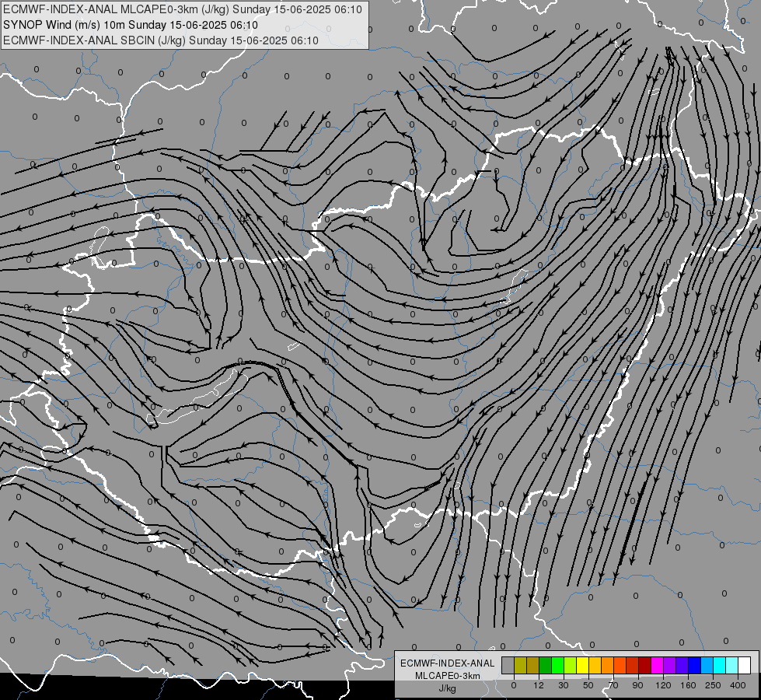Click the ECMWF-INDEX-ANAL SBCIN title line
The width and height of the screenshot is (761, 700).
point(161,40)
